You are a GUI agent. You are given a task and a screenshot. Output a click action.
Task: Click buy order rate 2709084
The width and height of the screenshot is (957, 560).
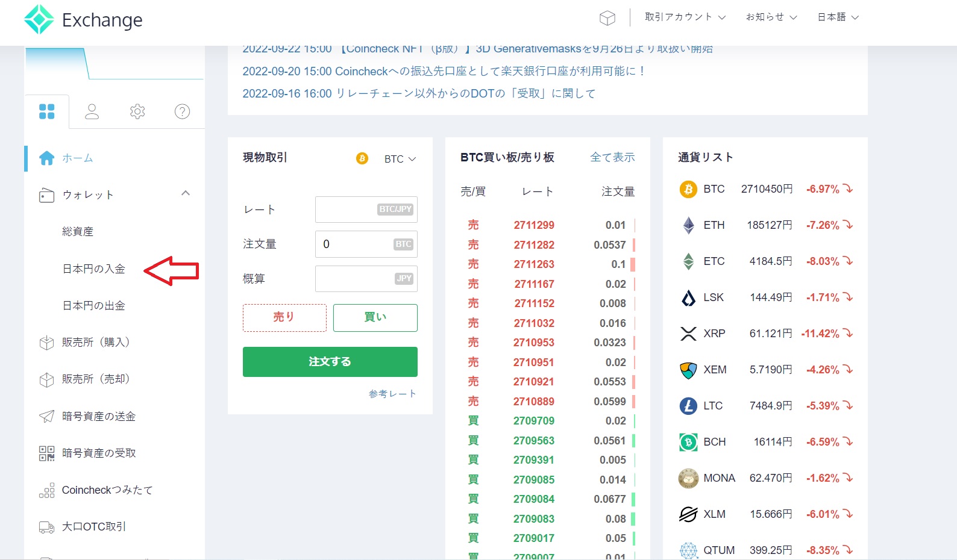[534, 499]
